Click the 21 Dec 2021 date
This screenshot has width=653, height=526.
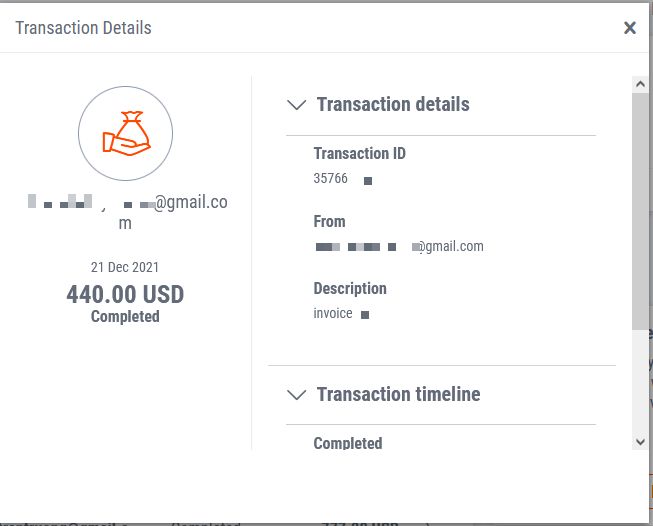click(x=125, y=268)
